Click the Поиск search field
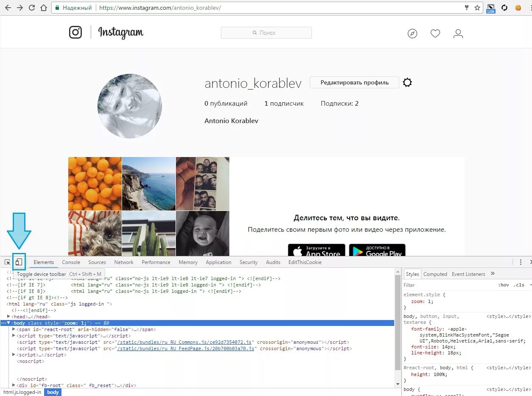This screenshot has width=532, height=396. pos(266,33)
